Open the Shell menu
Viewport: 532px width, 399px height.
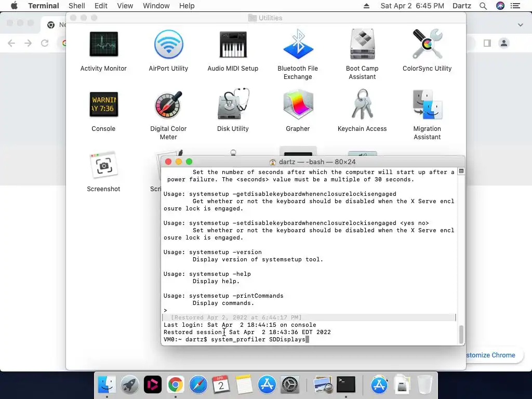(x=77, y=6)
